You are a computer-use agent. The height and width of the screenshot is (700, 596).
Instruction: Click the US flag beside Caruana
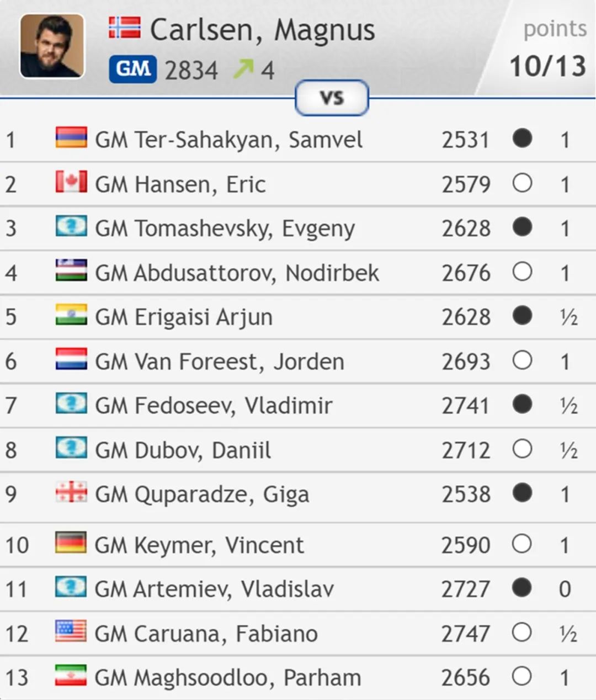pyautogui.click(x=71, y=631)
